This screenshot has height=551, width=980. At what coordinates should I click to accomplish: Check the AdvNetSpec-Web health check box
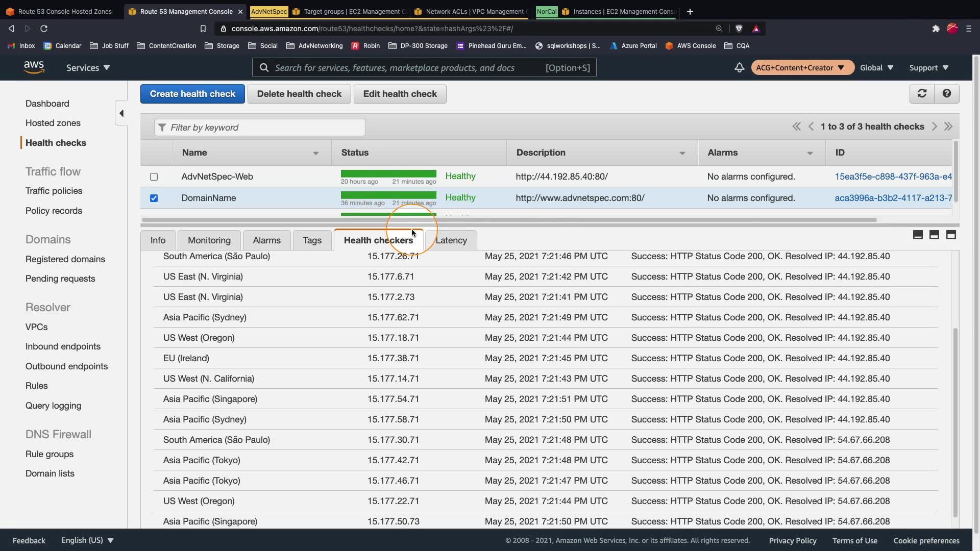point(154,177)
